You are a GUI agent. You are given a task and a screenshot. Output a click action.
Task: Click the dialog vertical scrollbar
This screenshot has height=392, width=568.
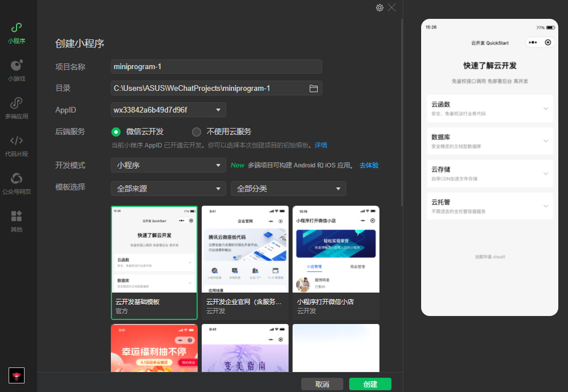pos(402,113)
